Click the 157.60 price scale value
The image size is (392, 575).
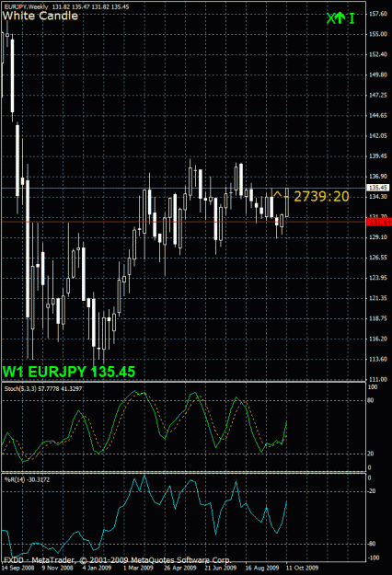coord(378,14)
